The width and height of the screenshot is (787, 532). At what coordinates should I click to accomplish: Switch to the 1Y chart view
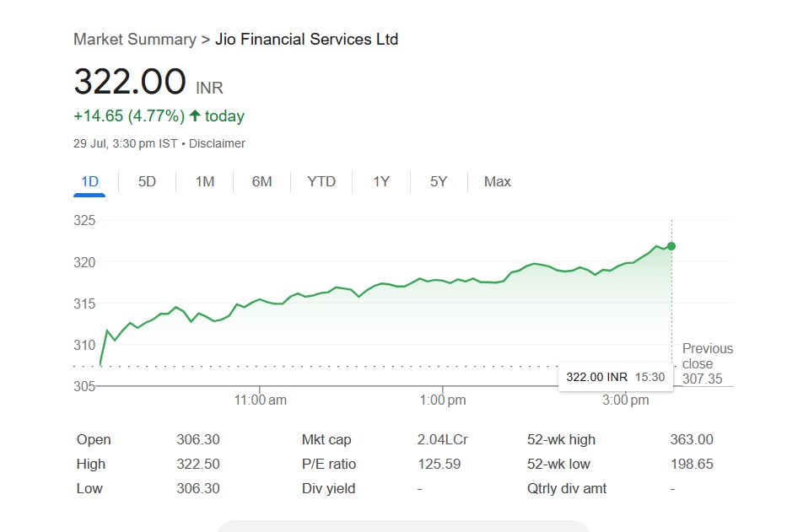point(381,181)
